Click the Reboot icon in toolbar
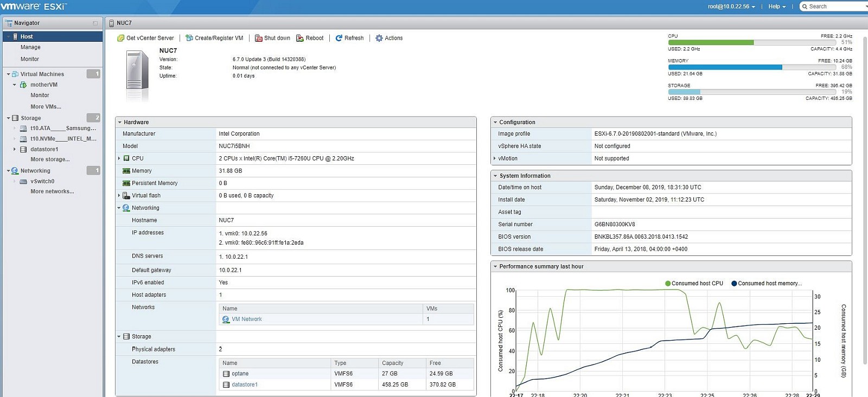Image resolution: width=868 pixels, height=397 pixels. pos(299,38)
